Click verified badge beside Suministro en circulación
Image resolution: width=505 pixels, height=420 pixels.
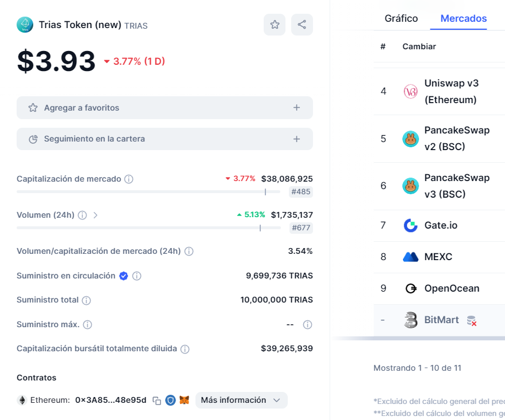[x=123, y=276]
